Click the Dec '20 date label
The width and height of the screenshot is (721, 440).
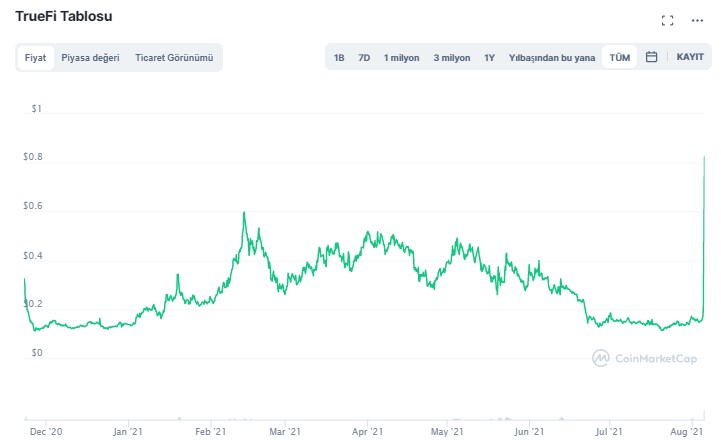(x=46, y=432)
